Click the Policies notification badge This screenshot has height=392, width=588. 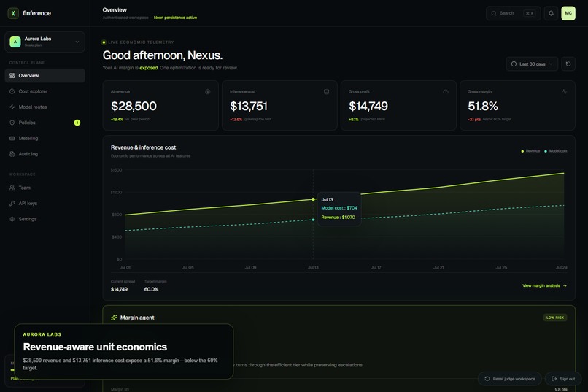[77, 123]
